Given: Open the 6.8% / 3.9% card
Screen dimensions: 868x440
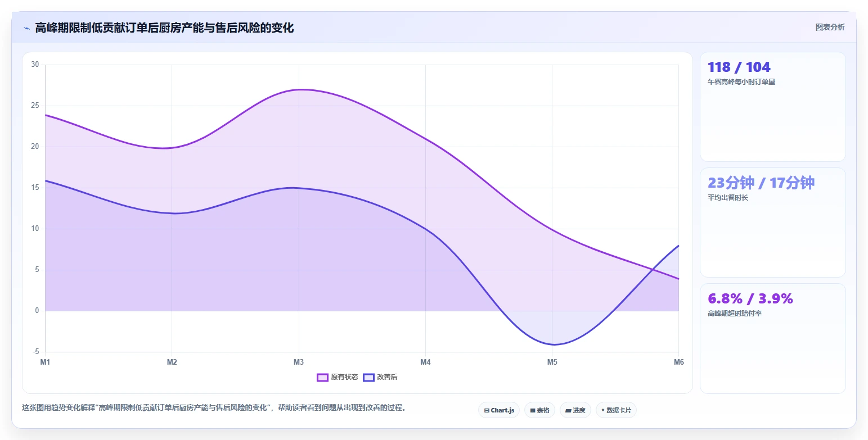Looking at the screenshot, I should (772, 338).
